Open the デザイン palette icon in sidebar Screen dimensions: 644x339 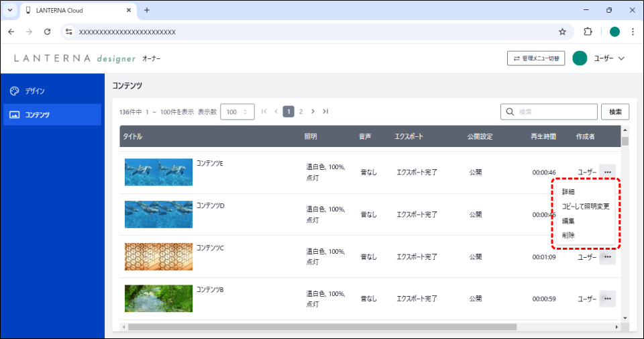point(15,91)
